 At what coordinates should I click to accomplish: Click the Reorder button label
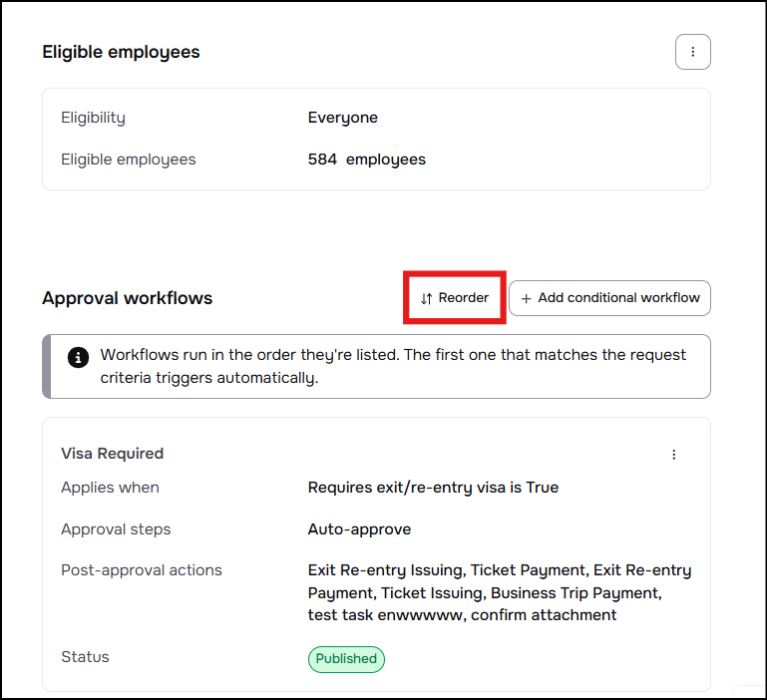click(x=463, y=297)
